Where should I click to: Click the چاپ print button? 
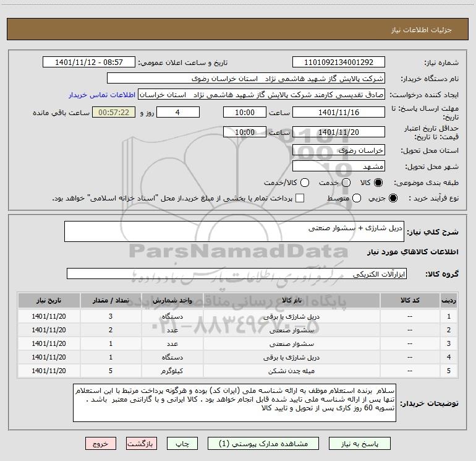[x=182, y=444]
